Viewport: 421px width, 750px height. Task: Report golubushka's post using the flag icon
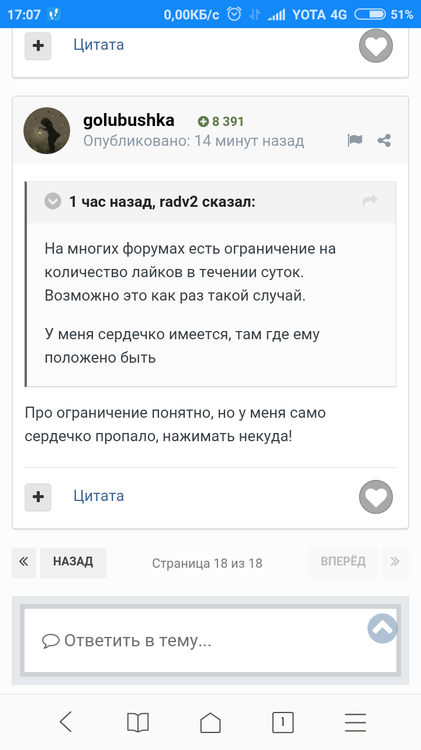(x=355, y=141)
